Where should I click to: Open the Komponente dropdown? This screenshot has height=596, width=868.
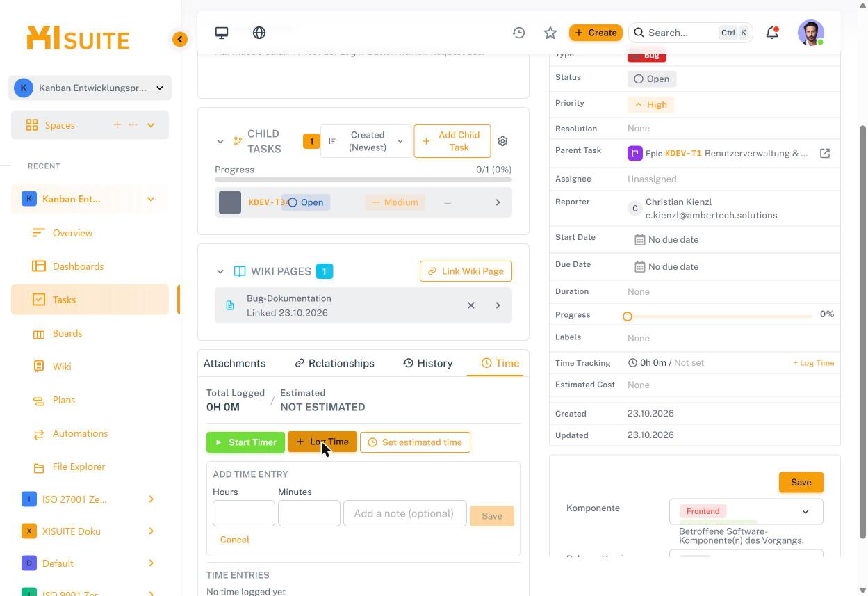(746, 511)
